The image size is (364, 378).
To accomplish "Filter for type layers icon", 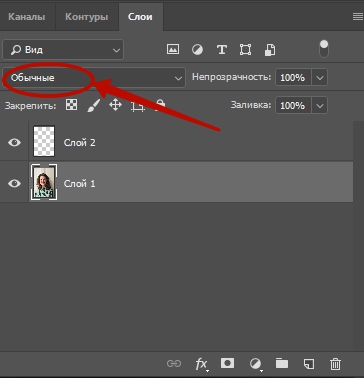I will [x=222, y=50].
